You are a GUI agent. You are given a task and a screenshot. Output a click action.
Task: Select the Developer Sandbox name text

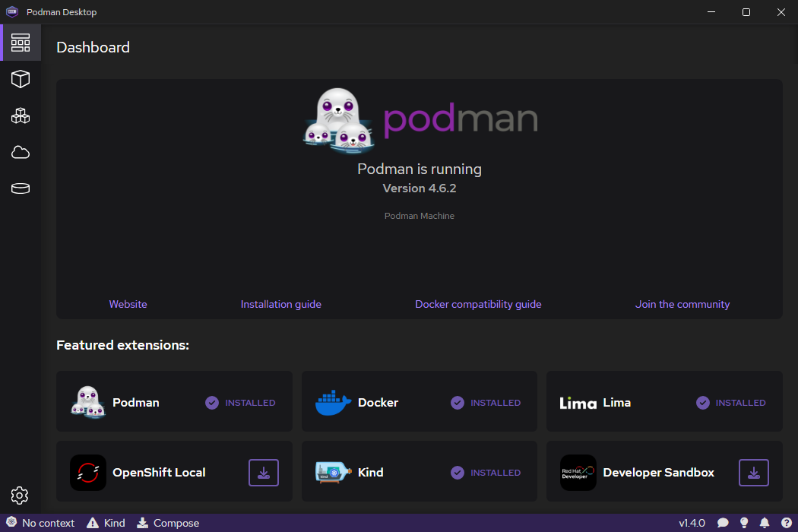pos(659,473)
